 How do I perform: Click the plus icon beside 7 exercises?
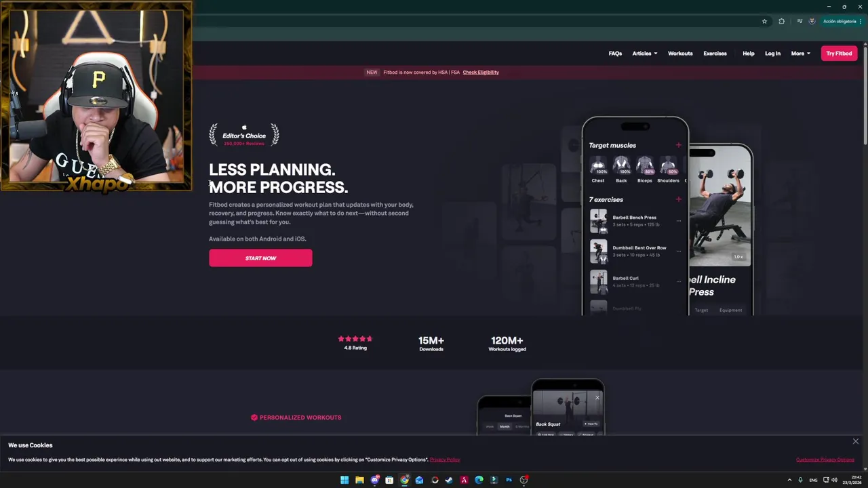pos(678,199)
